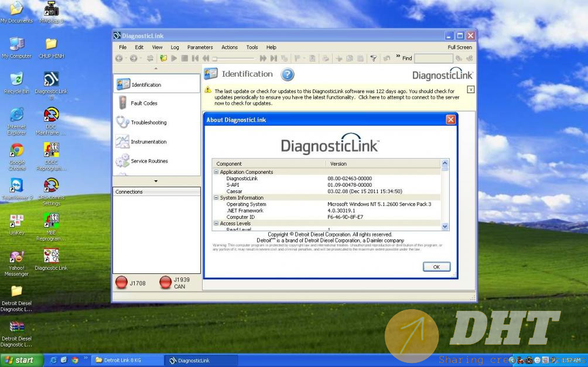Collapse the System Information group
Image resolution: width=588 pixels, height=367 pixels.
pyautogui.click(x=216, y=198)
